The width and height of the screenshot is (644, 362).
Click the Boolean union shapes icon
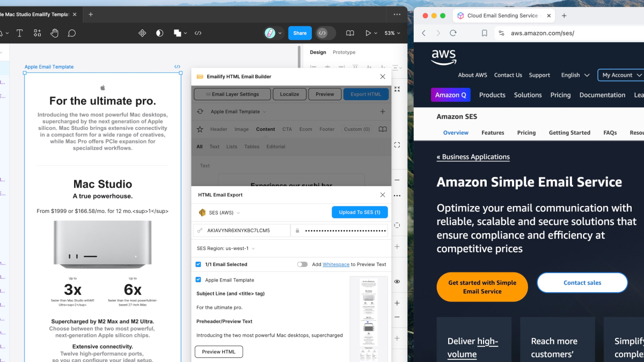177,33
